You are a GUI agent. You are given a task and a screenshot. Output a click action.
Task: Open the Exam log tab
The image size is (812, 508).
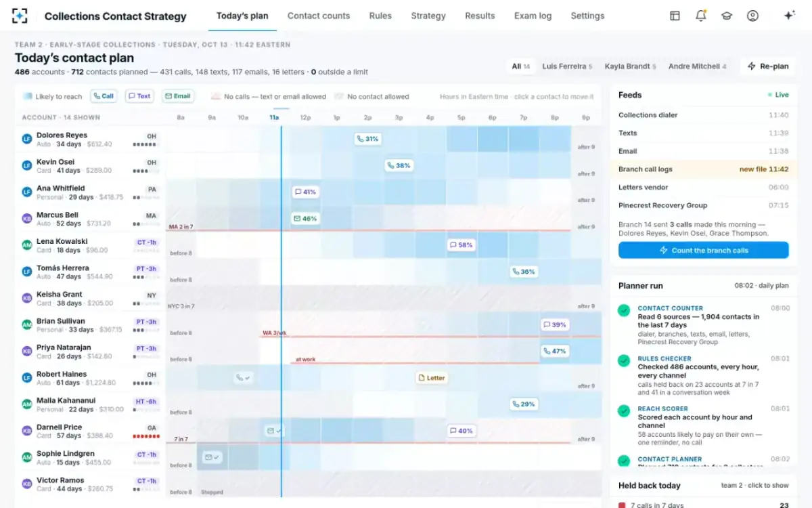click(x=533, y=16)
